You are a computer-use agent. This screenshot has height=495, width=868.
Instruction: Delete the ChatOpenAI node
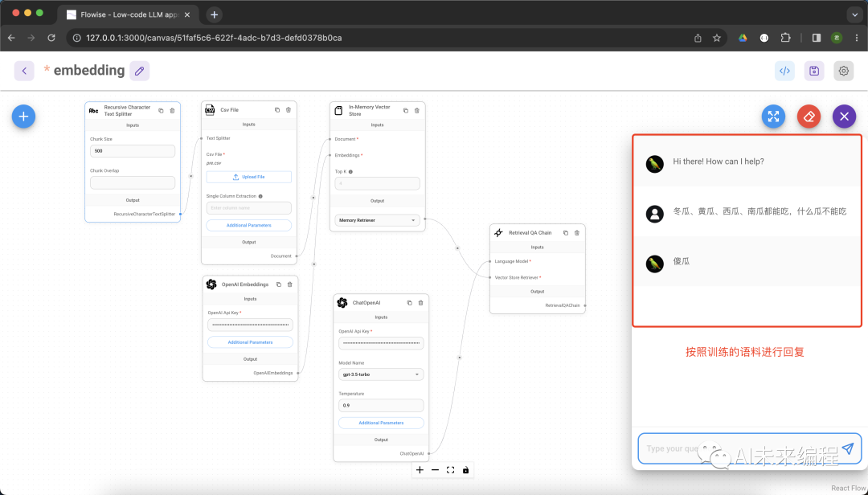click(420, 303)
